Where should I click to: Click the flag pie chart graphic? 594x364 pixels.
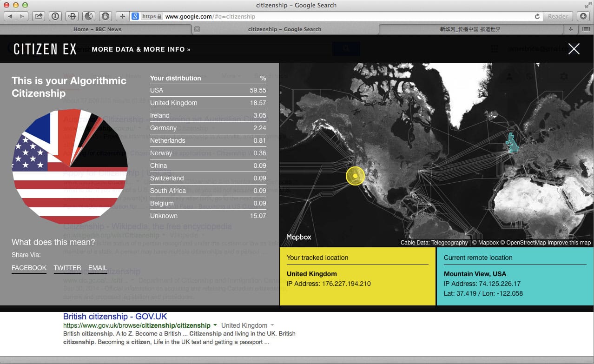point(70,166)
